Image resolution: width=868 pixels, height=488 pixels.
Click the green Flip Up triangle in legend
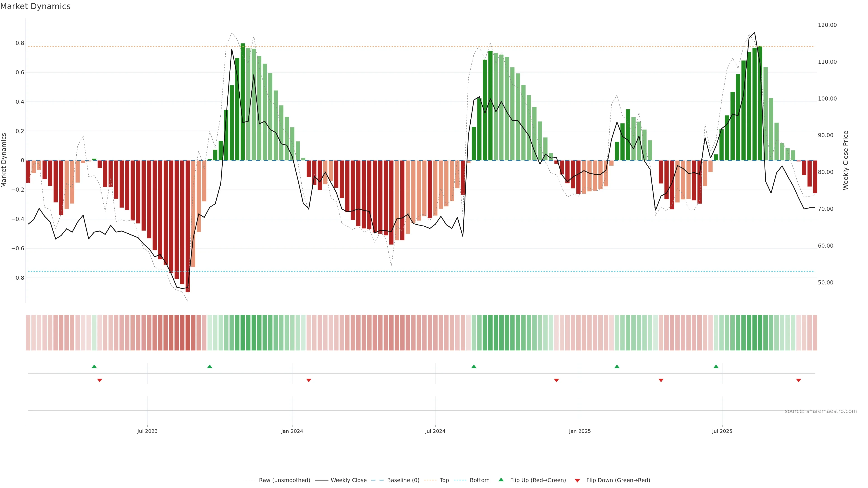(501, 480)
